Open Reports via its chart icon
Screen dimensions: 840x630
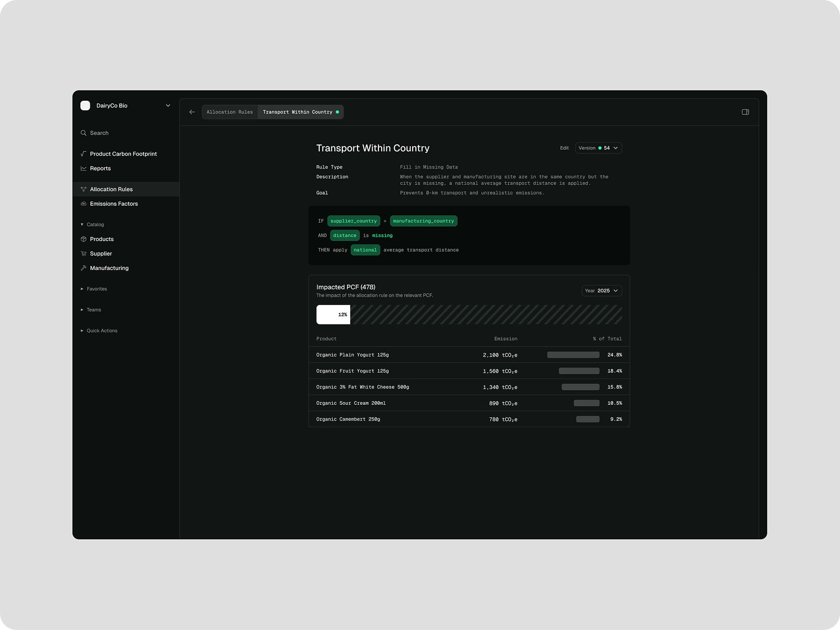click(84, 168)
